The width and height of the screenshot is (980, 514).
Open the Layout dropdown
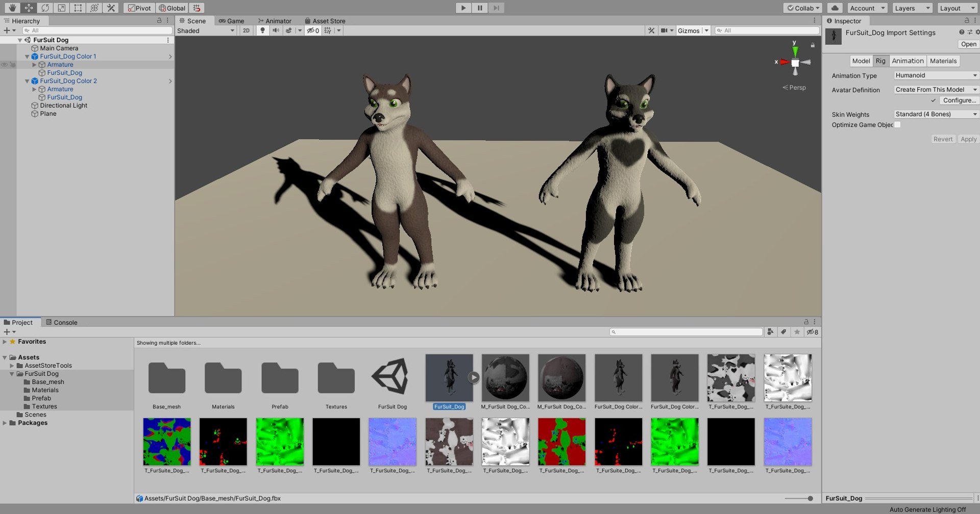[958, 8]
